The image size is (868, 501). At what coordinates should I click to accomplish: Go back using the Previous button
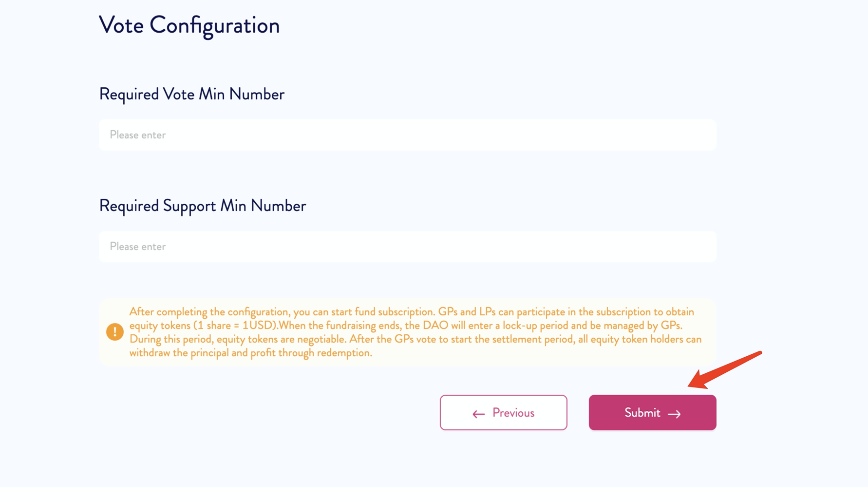pos(503,413)
